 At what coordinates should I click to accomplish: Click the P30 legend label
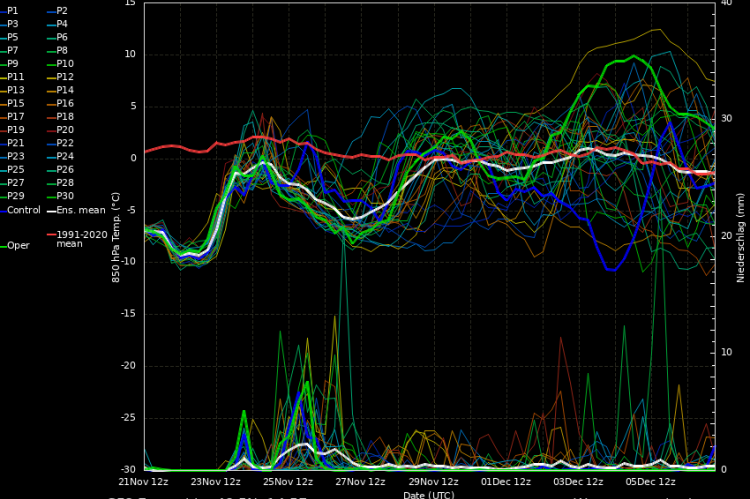(x=65, y=196)
